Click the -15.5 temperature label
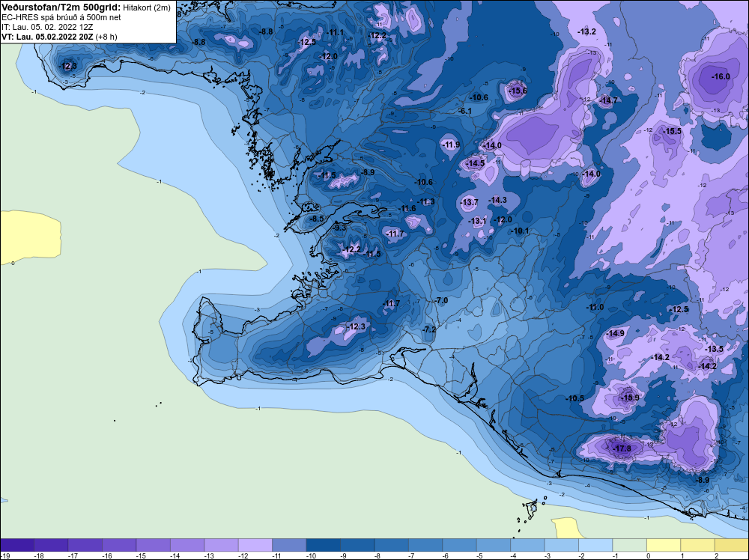Image resolution: width=749 pixels, height=560 pixels. coord(672,131)
